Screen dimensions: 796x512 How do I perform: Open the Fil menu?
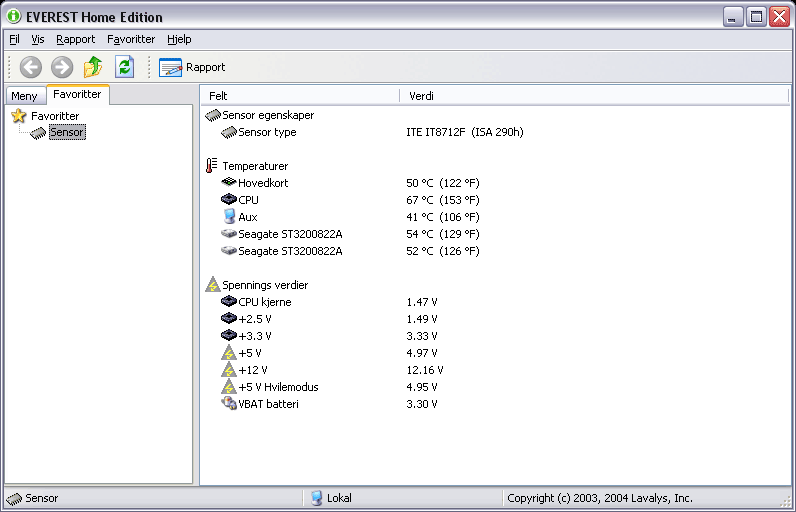14,39
